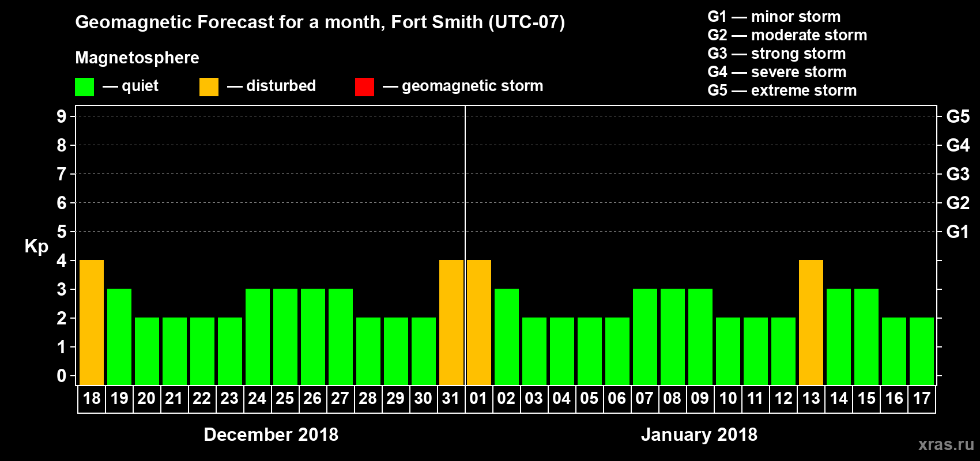Viewport: 980px width, 461px height.
Task: Click the green bar for January 14
Action: point(839,337)
